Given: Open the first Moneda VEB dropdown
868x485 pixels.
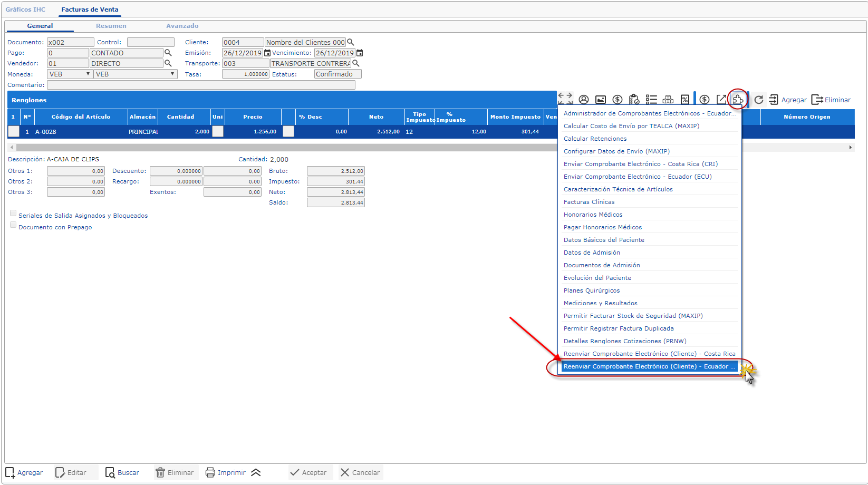Looking at the screenshot, I should pyautogui.click(x=70, y=74).
